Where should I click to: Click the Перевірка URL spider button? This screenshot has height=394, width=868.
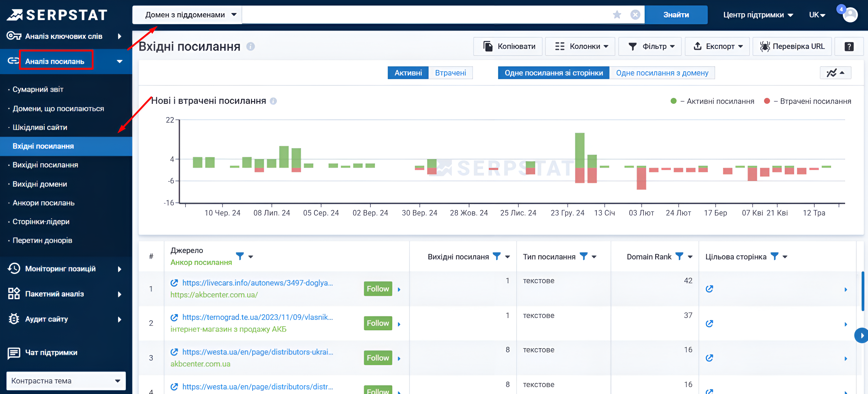(x=792, y=46)
